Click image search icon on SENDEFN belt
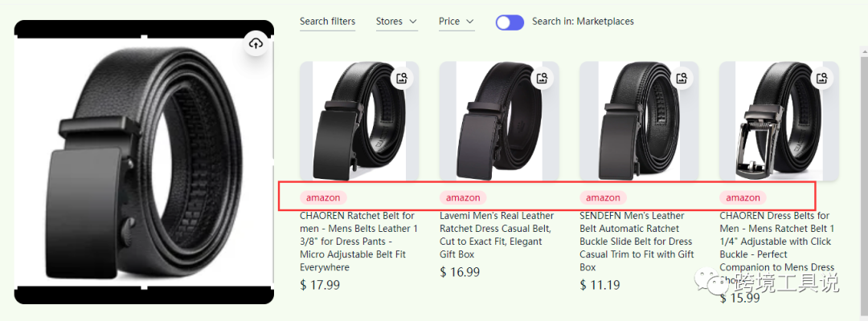The image size is (868, 321). point(682,79)
